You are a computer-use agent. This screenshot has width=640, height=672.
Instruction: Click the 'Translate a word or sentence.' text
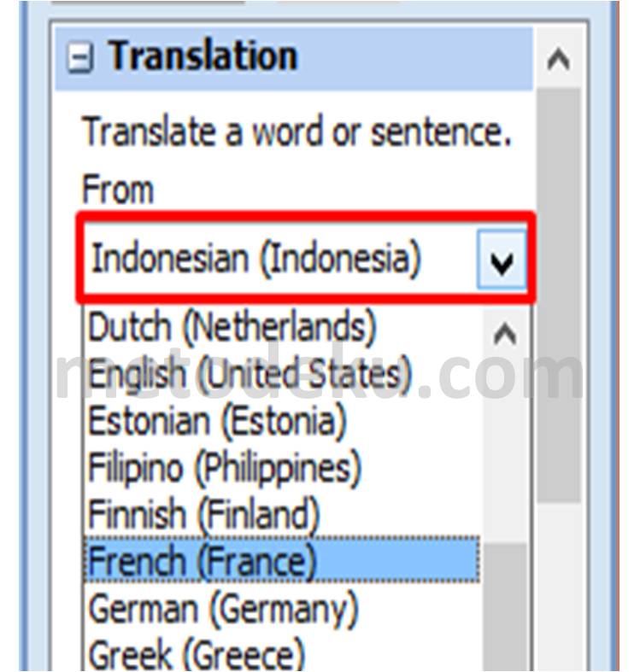(297, 131)
